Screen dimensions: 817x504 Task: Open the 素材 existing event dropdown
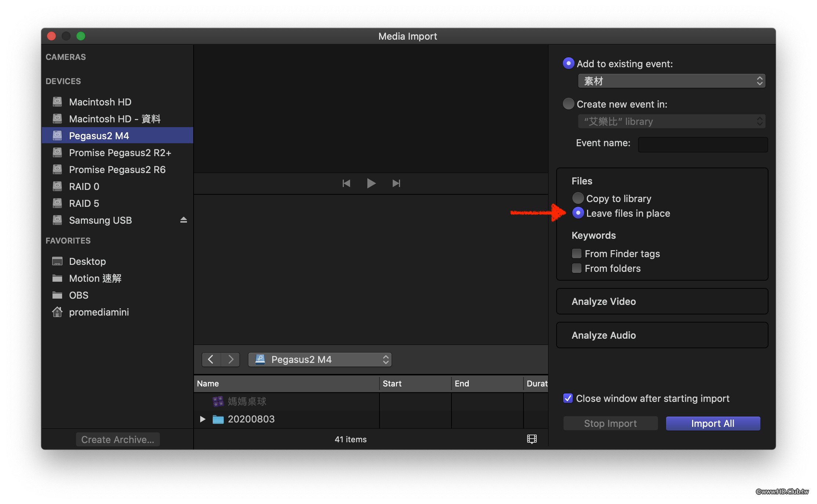tap(672, 81)
